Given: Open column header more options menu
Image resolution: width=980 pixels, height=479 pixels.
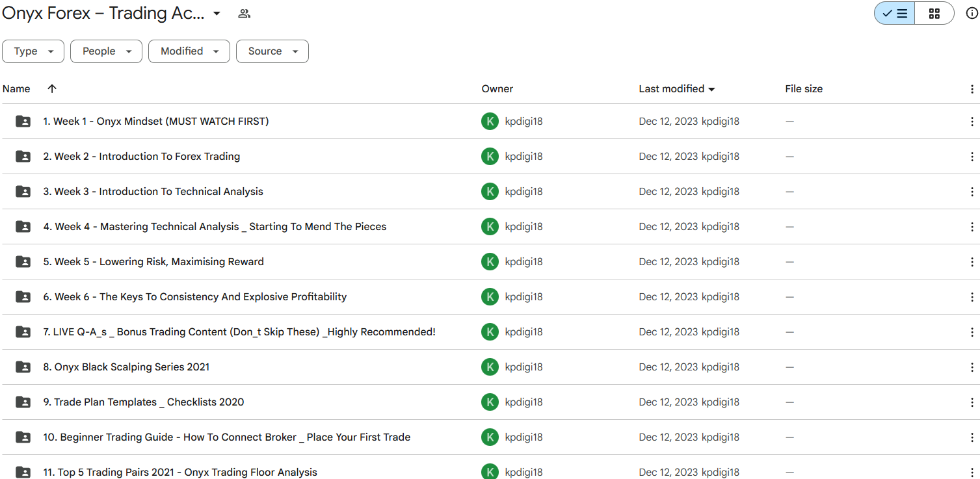Looking at the screenshot, I should [x=972, y=89].
